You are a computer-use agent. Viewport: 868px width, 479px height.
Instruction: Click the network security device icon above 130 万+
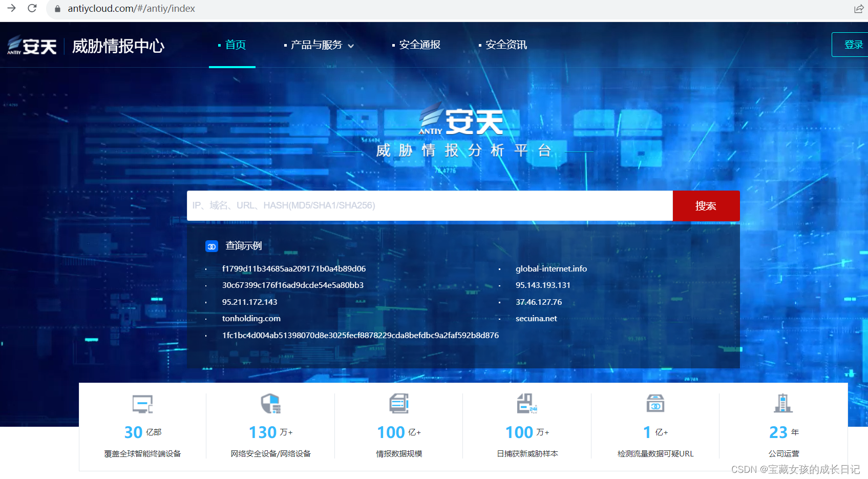point(270,404)
